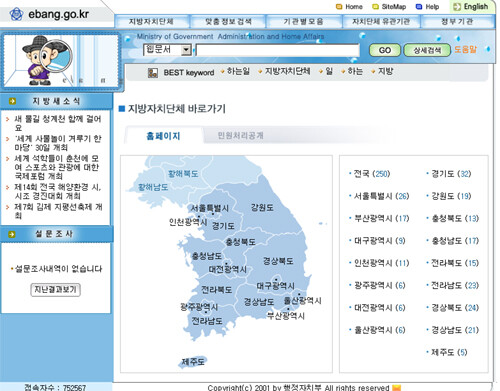Switch to the 민원처리공개 tab

240,136
